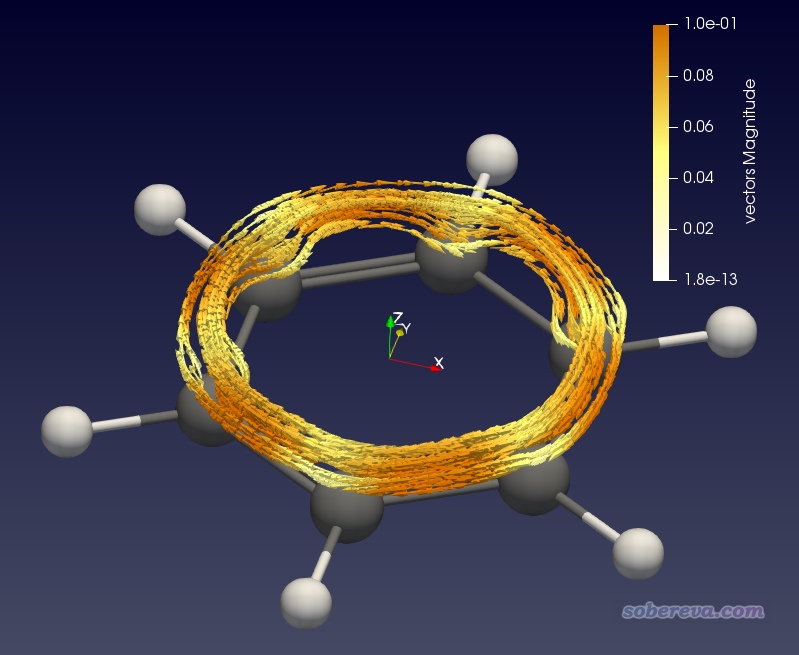Screen dimensions: 799x655
Task: Click the yellow Y axis marker
Action: [x=400, y=332]
